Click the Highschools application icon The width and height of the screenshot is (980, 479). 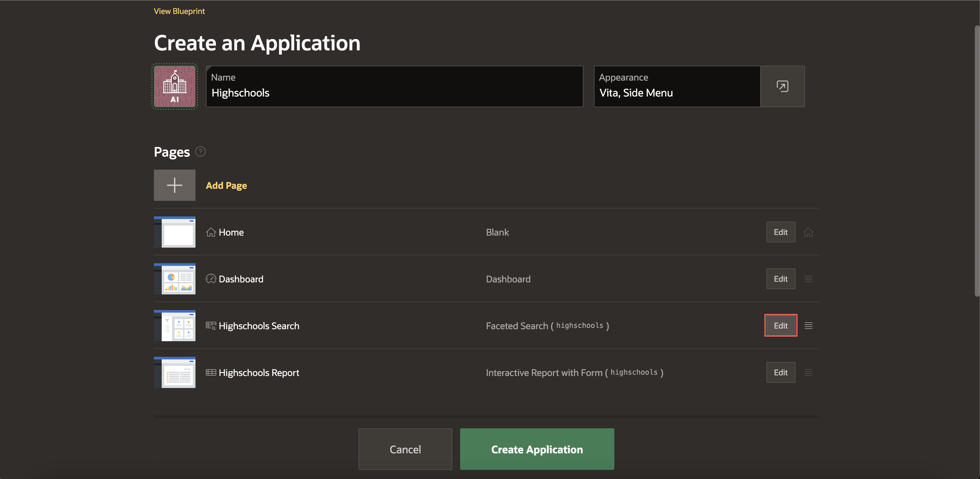[x=175, y=86]
